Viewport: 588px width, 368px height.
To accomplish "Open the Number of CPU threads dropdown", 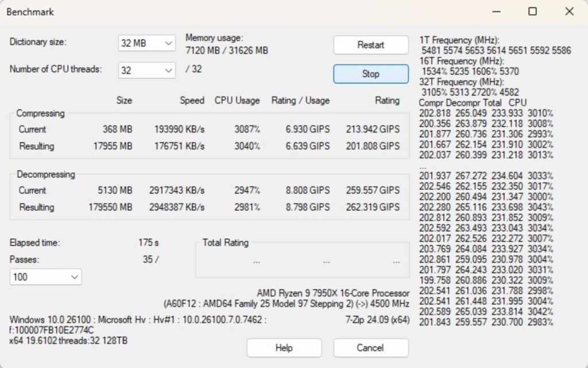I will (x=146, y=71).
